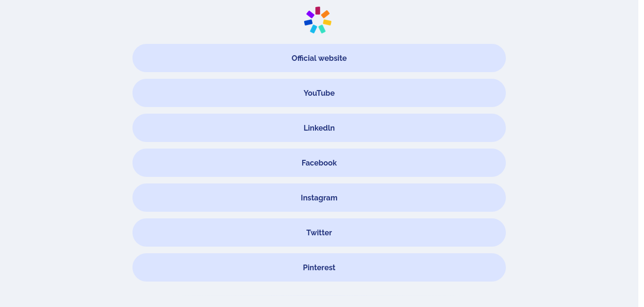Visit the YouTube channel link
The height and width of the screenshot is (307, 644).
[x=319, y=93]
